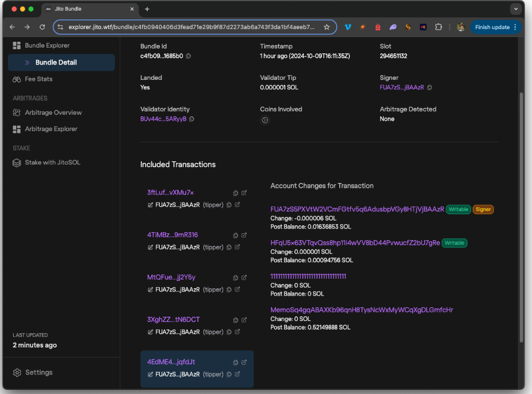
Task: Click the Validator Tip 0.000001 SOL value
Action: point(279,87)
